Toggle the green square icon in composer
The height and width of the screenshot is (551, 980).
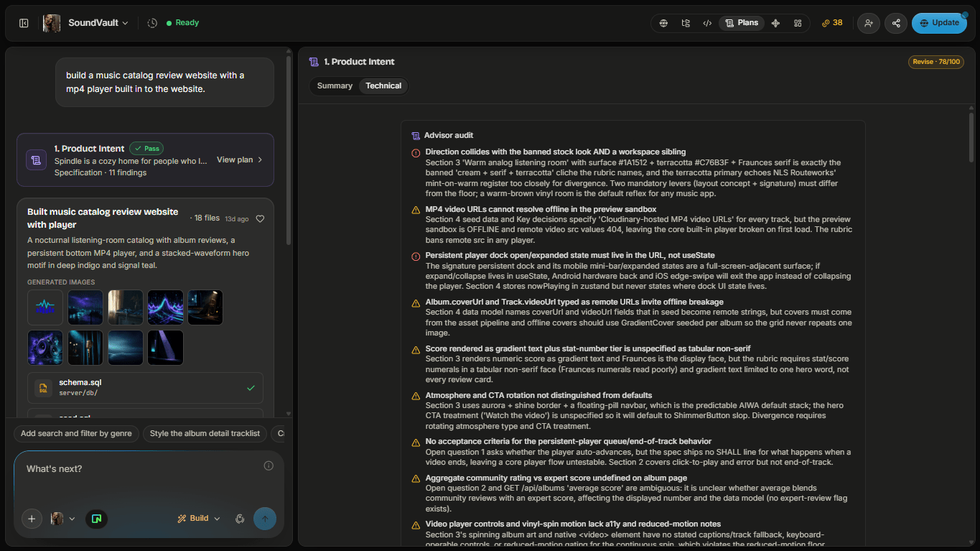click(96, 519)
